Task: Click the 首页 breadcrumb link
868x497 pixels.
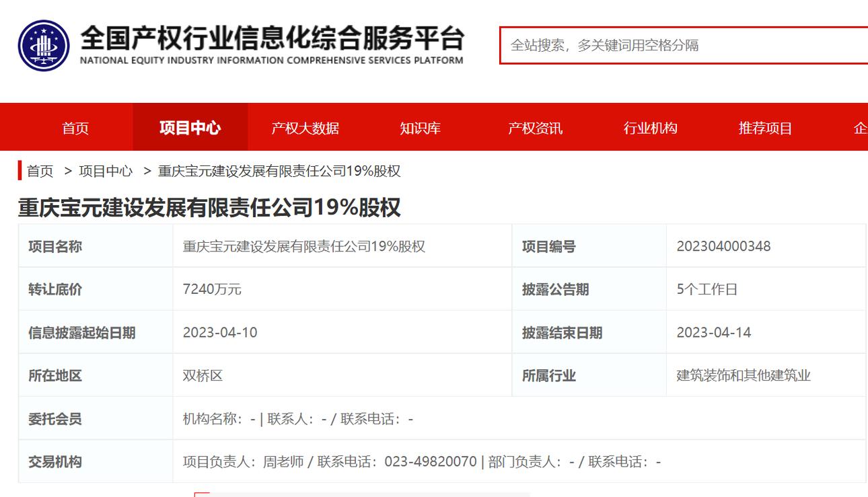Action: 40,171
